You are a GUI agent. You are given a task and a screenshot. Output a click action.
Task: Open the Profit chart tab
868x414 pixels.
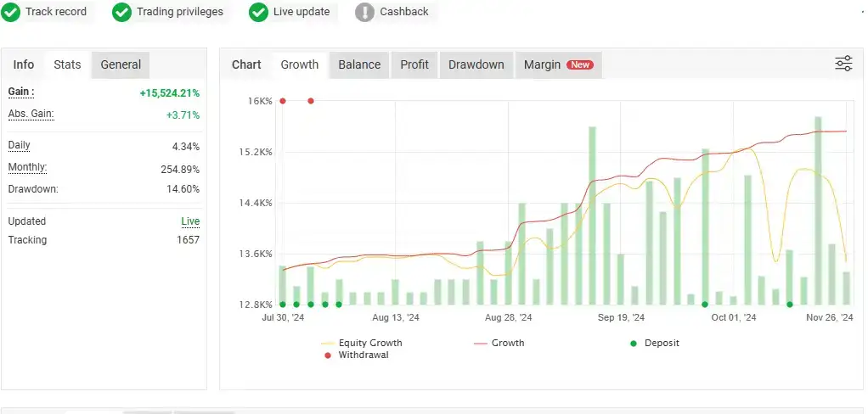tap(414, 64)
